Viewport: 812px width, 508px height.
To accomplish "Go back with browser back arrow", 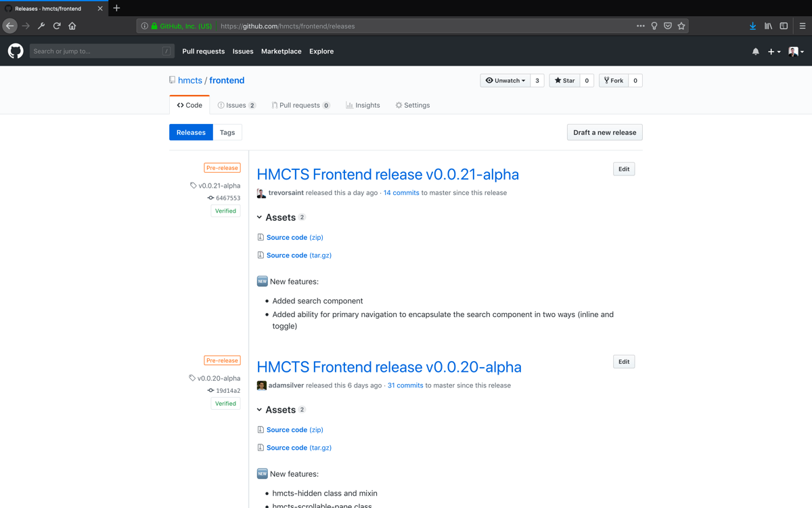I will pos(9,26).
